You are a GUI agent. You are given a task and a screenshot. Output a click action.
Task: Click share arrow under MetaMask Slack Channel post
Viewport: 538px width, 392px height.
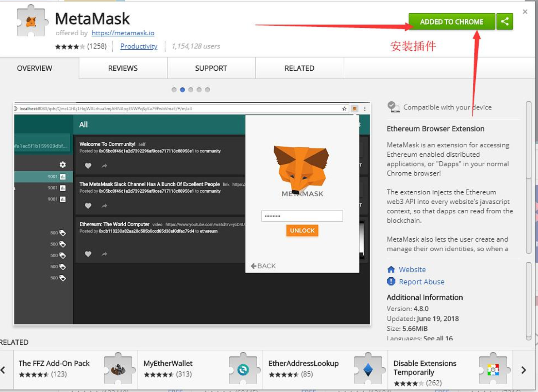104,206
